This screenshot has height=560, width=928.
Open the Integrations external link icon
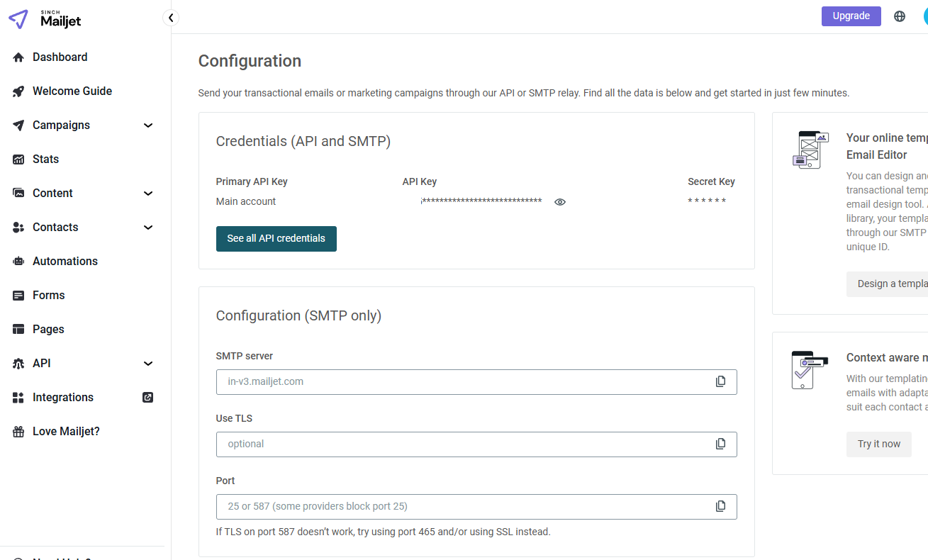pyautogui.click(x=148, y=398)
